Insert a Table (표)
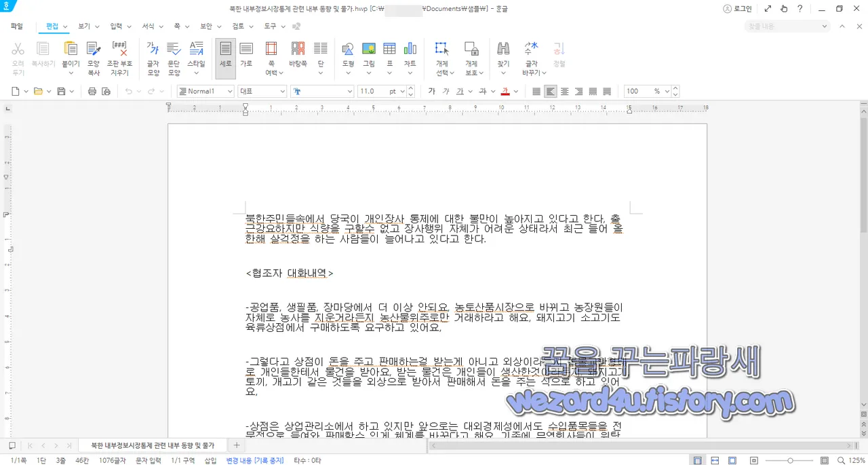 point(389,49)
